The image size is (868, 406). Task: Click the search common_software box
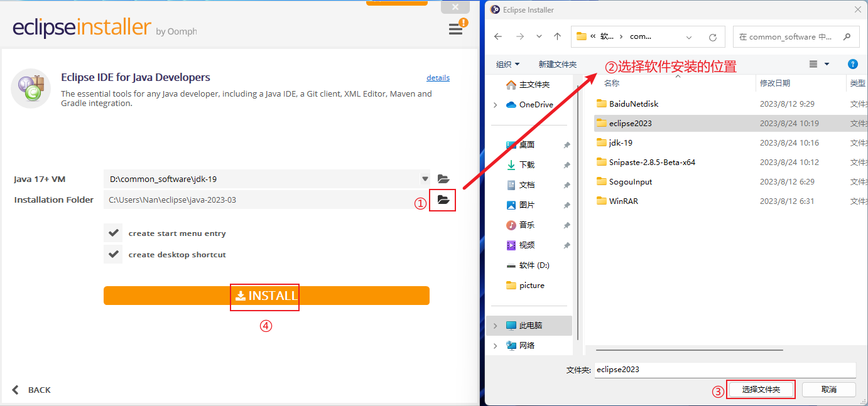(x=796, y=36)
